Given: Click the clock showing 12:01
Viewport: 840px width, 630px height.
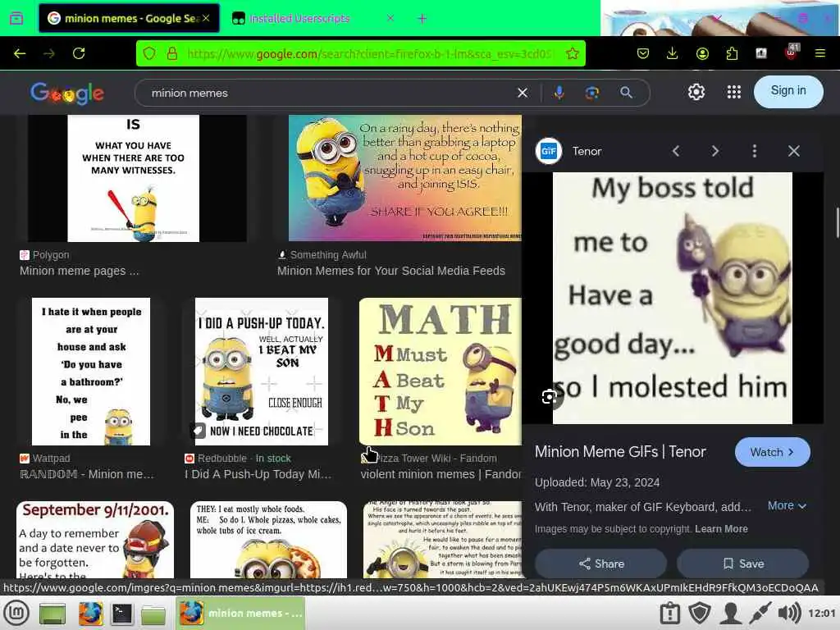Looking at the screenshot, I should tap(822, 614).
